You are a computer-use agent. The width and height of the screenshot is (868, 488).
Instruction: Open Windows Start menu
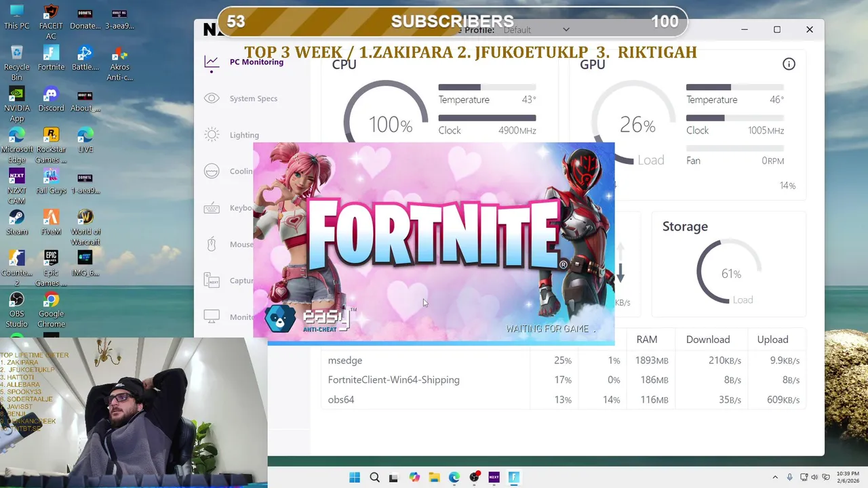355,477
